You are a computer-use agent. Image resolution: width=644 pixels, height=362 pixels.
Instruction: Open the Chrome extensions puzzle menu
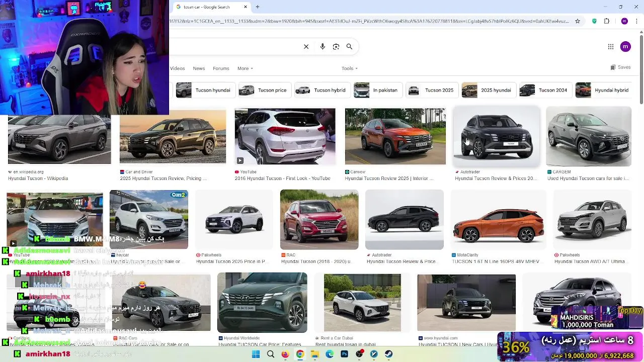coord(607,21)
